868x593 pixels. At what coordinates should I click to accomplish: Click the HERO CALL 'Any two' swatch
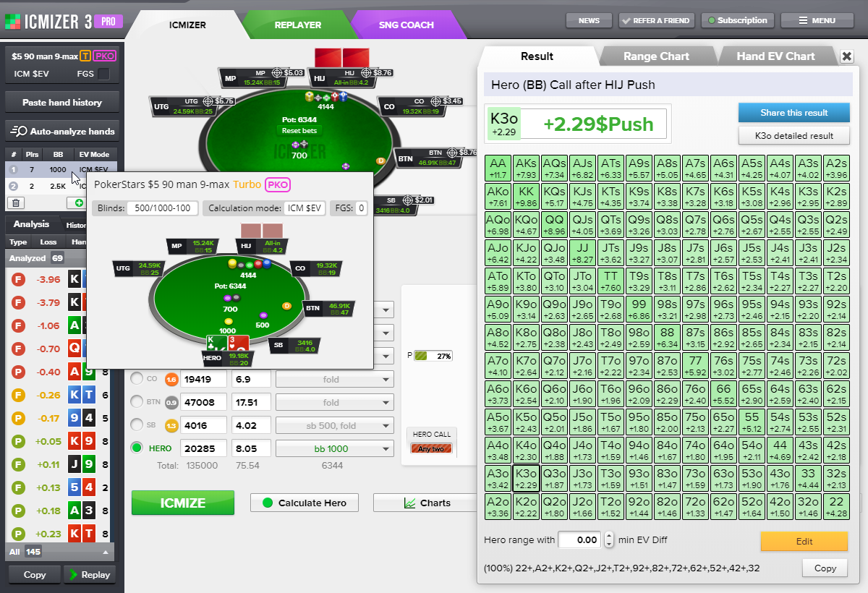coord(431,448)
